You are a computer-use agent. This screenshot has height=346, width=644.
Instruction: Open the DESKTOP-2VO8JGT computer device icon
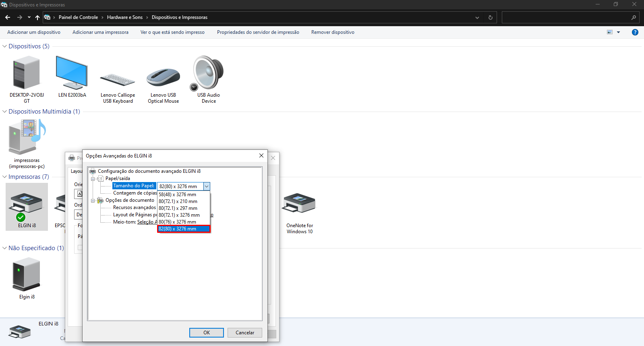(27, 73)
